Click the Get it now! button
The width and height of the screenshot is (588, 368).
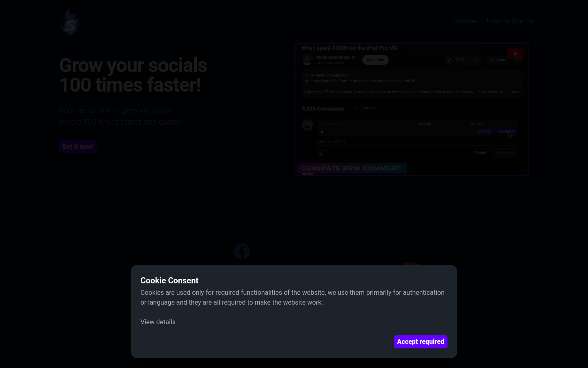[x=78, y=147]
